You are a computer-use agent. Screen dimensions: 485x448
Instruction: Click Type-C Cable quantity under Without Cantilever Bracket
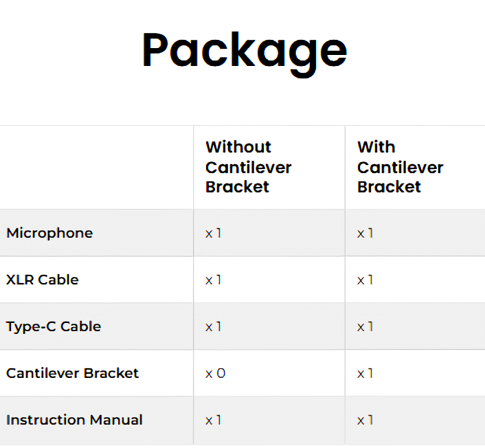[x=214, y=326]
